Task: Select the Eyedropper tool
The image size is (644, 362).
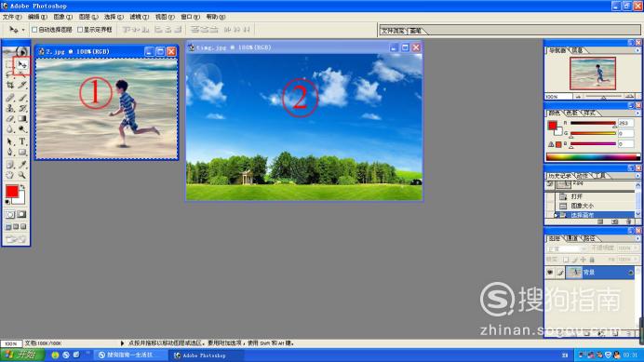Action: (21, 165)
